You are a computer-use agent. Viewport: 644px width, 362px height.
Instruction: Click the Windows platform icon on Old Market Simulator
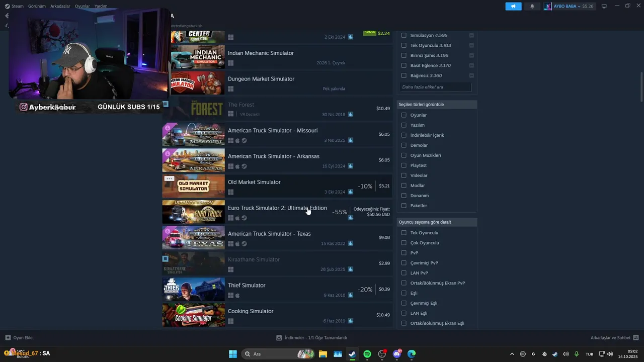[x=230, y=192]
